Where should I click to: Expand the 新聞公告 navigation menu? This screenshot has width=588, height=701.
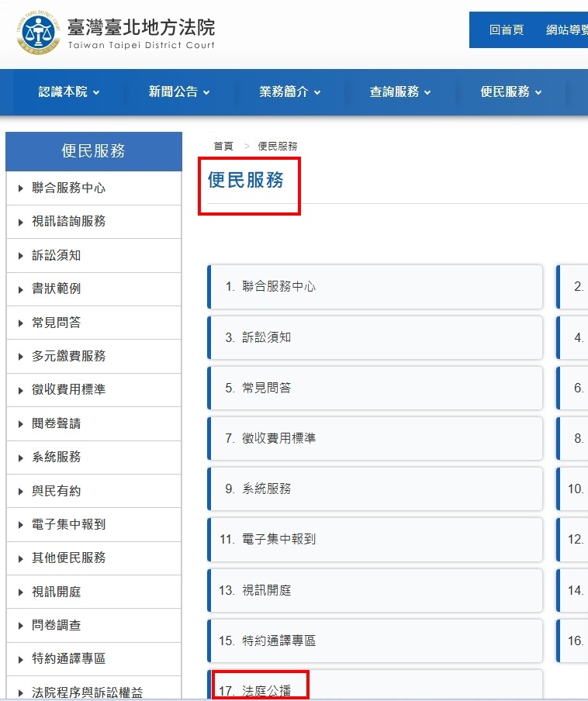point(179,92)
